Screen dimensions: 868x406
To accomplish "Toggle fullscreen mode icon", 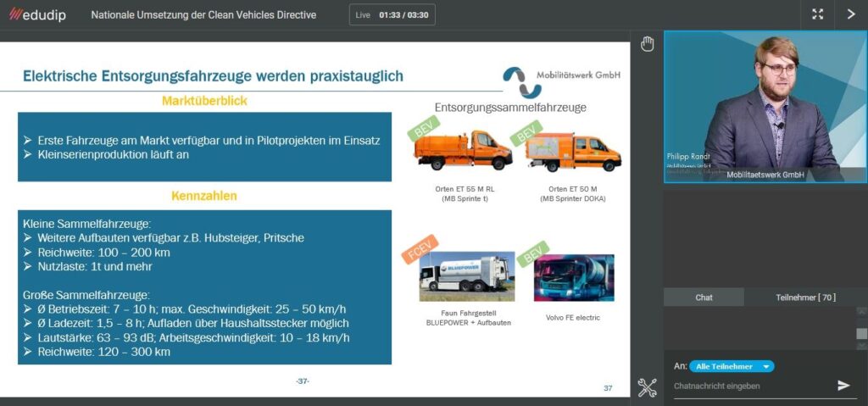I will point(817,14).
